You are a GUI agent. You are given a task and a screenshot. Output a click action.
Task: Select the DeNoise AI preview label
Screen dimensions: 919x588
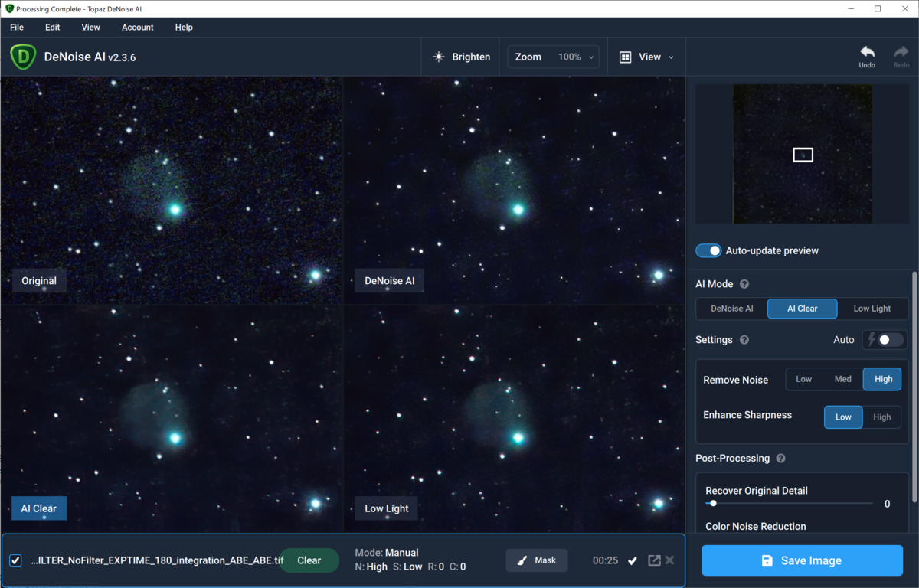point(390,281)
